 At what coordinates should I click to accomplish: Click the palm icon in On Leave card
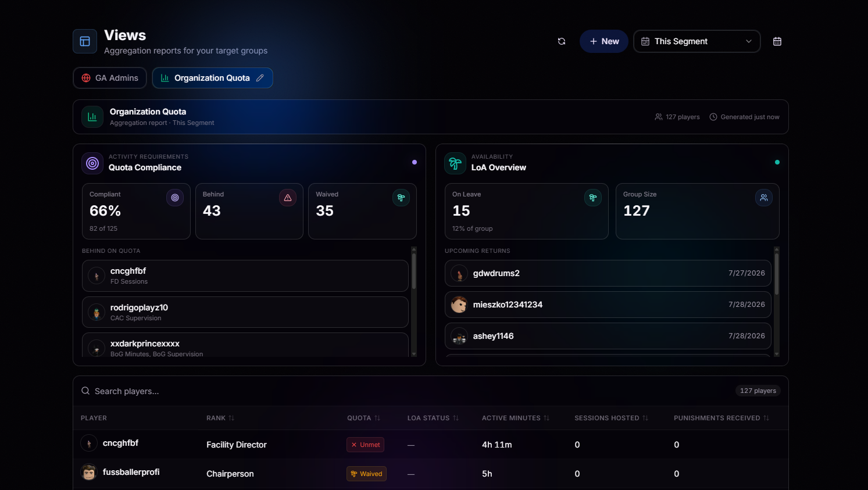[593, 198]
